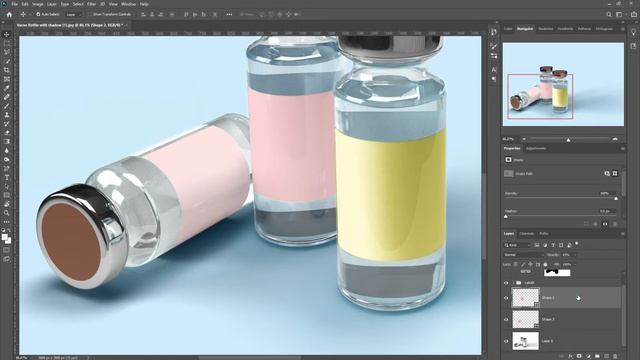Hide the selected Shape layer eye
This screenshot has width=640, height=360.
tap(506, 298)
